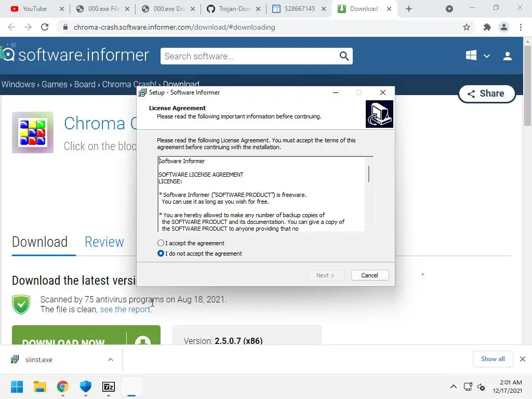
Task: Open Windows Security shield on taskbar
Action: click(86, 387)
